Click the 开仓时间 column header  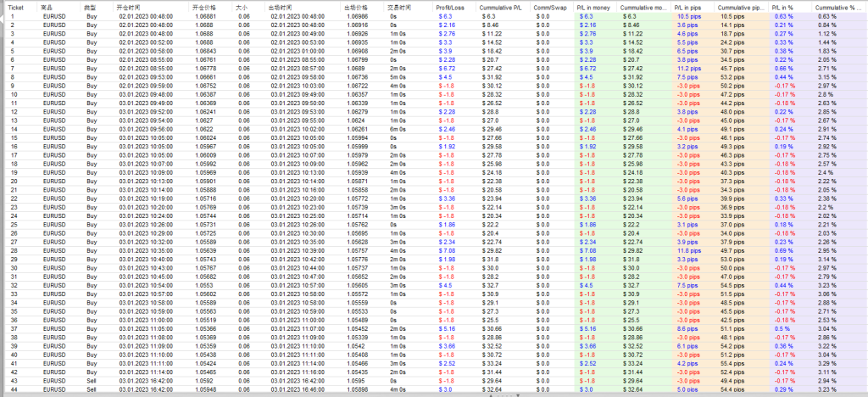(x=129, y=6)
